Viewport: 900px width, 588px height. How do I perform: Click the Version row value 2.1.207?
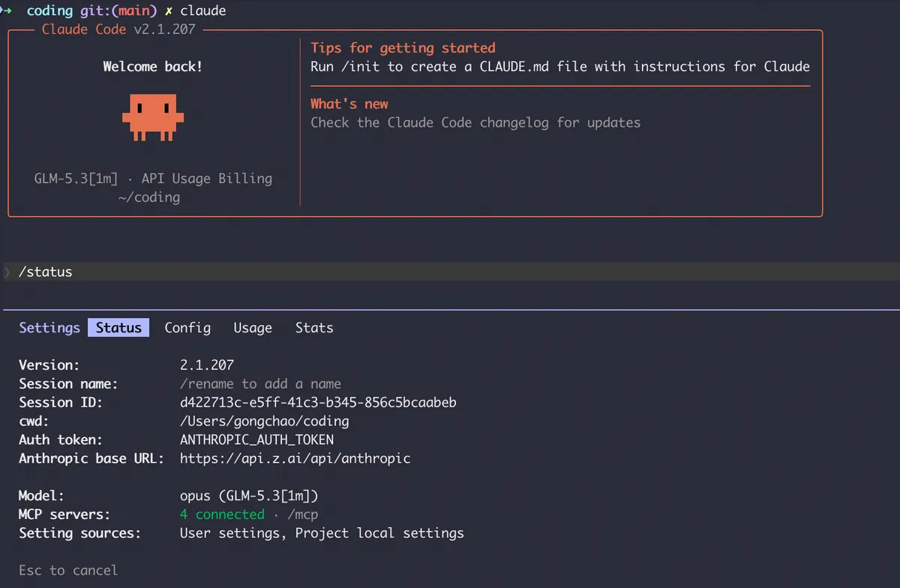pyautogui.click(x=207, y=365)
